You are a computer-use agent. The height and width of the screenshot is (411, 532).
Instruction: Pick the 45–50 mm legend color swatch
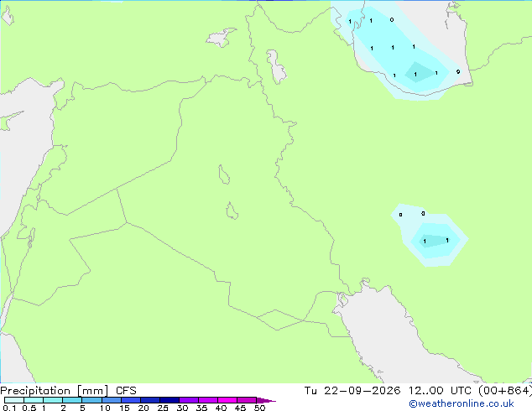coord(247,400)
